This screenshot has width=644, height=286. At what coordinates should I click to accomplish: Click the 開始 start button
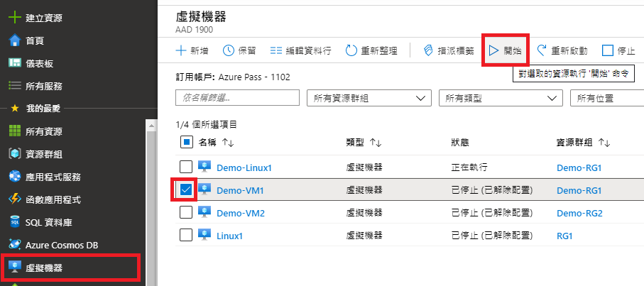click(x=504, y=50)
